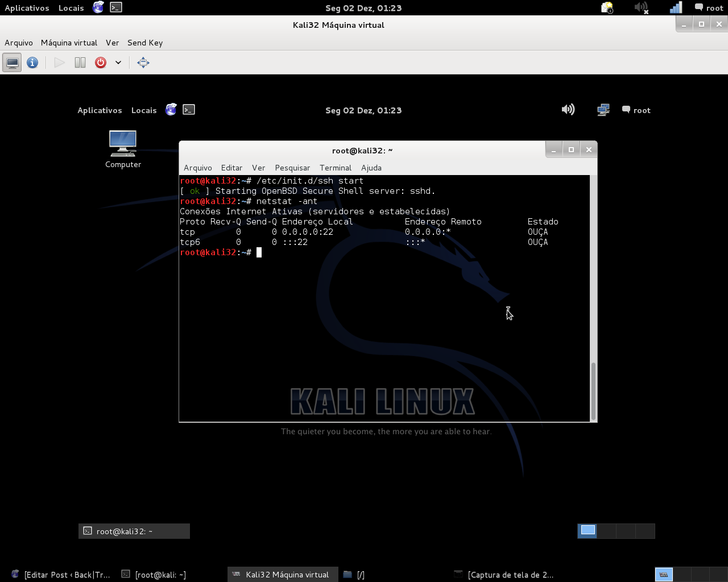Open the Kali guest root user menu
The image size is (728, 582).
[x=636, y=110]
